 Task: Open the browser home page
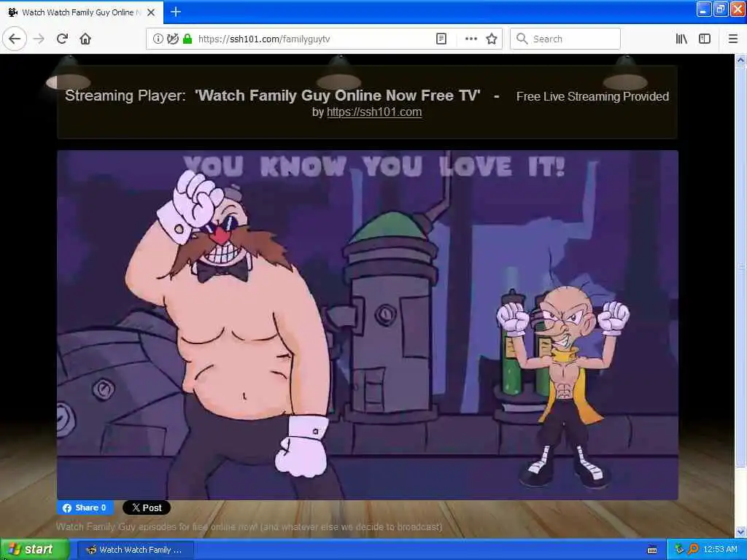click(85, 39)
